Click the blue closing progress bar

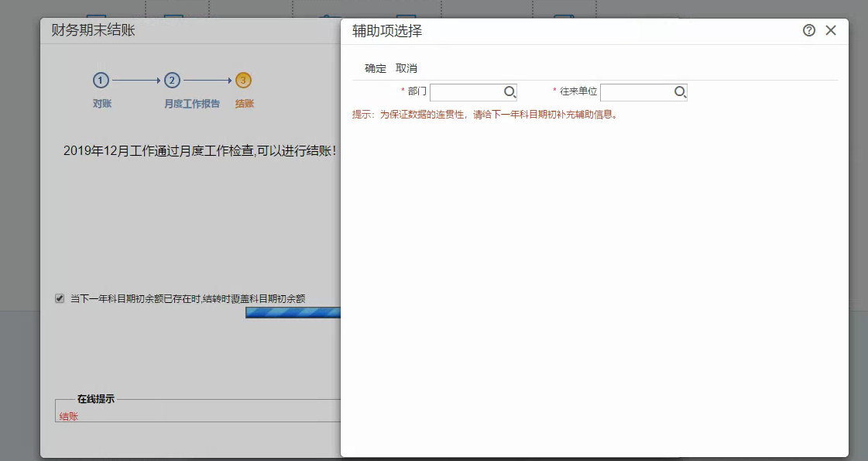point(293,313)
